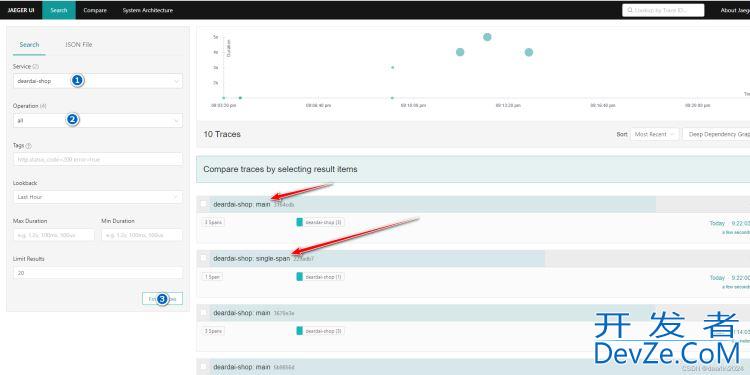Click the Lookback dropdown chevron arrow
This screenshot has width=750, height=375.
[176, 197]
